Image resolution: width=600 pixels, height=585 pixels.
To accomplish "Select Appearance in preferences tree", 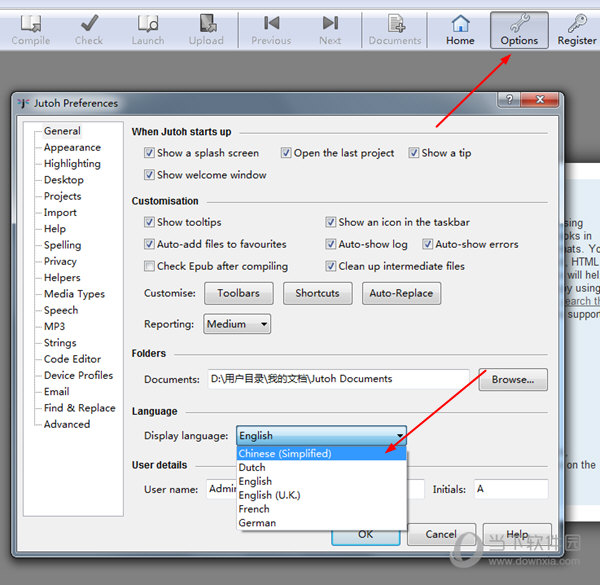I will 72,148.
